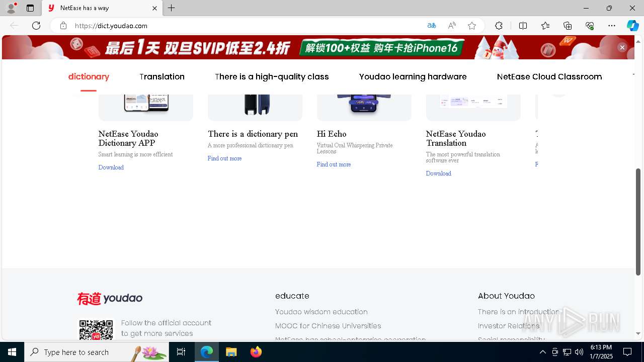The height and width of the screenshot is (362, 644).
Task: Click the official account QR code
Action: 96,330
